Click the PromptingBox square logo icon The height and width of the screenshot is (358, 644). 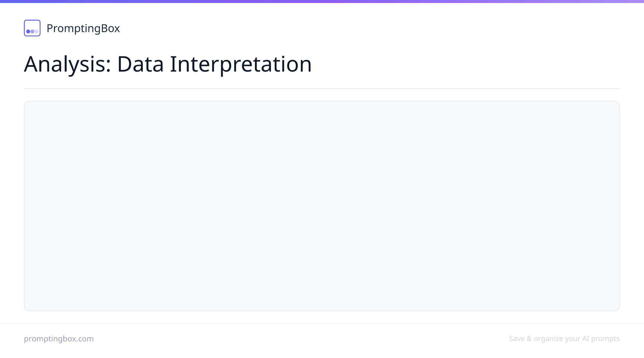[32, 28]
